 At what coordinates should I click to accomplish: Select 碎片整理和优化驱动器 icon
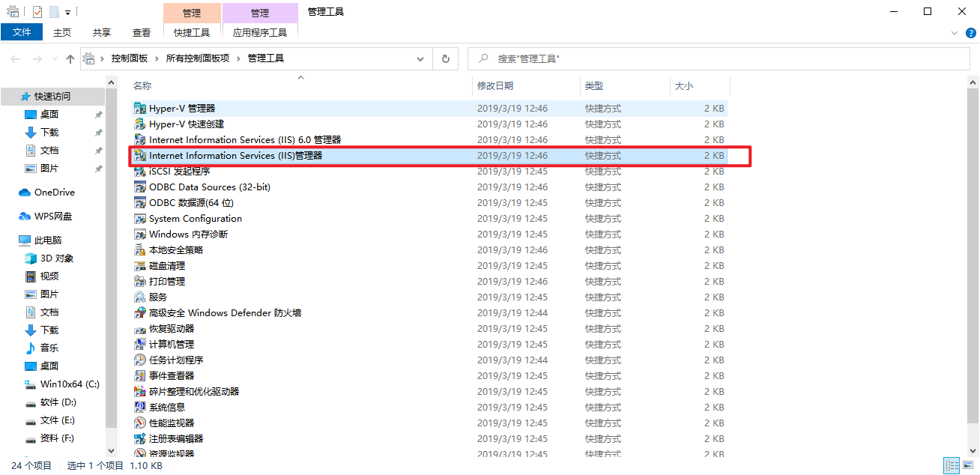tap(139, 392)
